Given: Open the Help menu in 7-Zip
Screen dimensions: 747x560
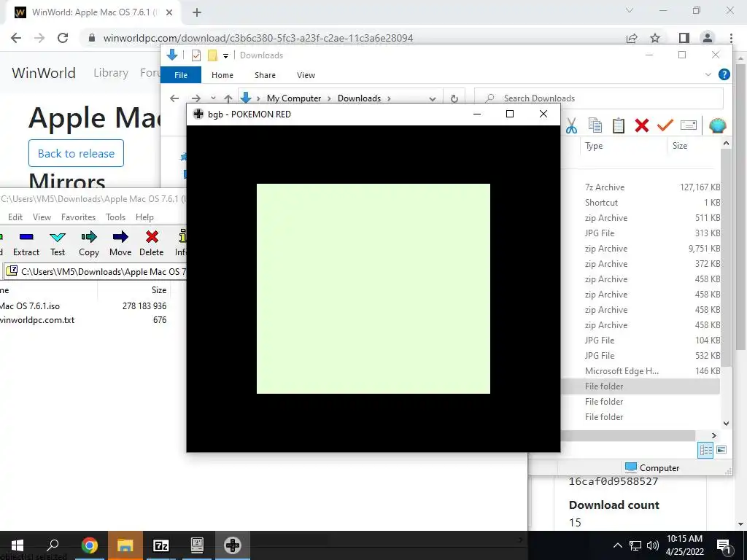Looking at the screenshot, I should [144, 217].
